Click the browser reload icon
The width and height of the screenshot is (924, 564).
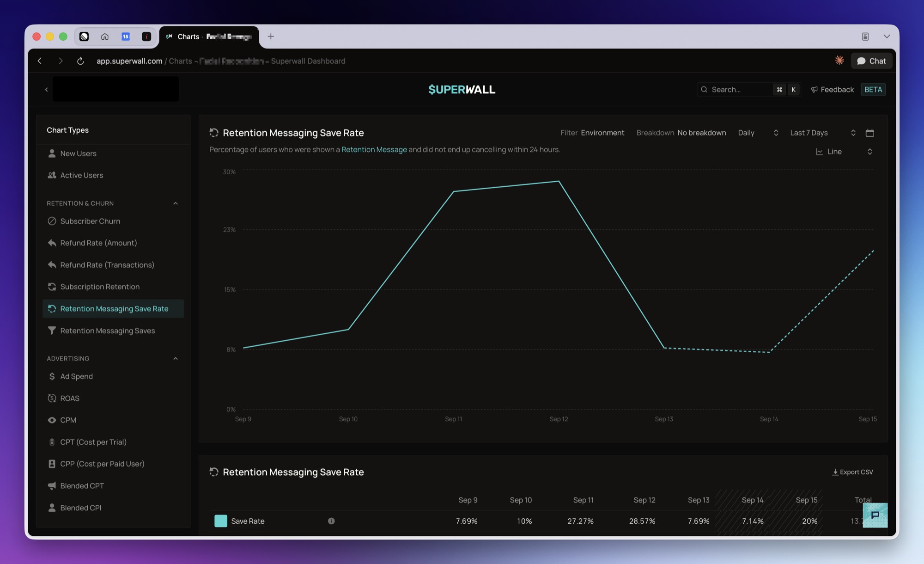coord(80,61)
